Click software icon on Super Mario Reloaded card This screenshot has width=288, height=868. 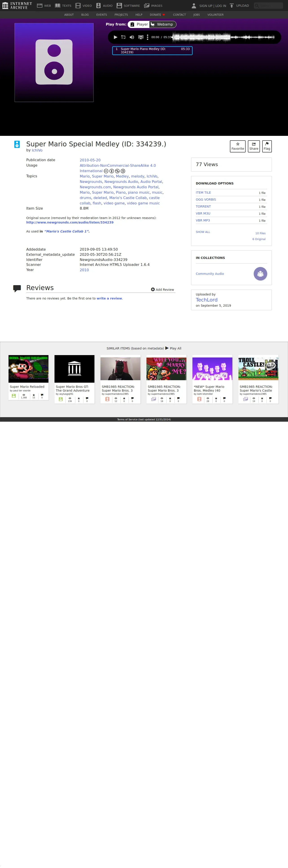pyautogui.click(x=14, y=396)
